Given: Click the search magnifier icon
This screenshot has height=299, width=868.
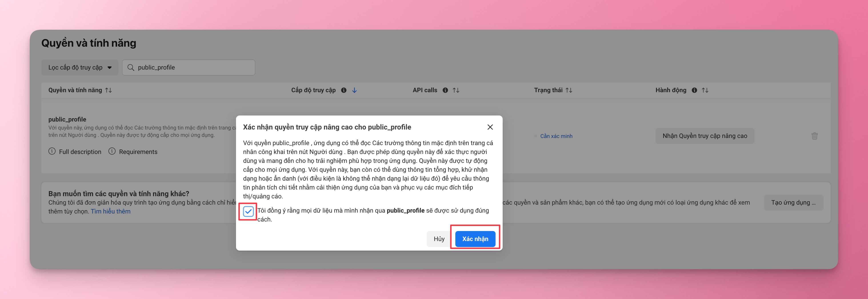Looking at the screenshot, I should [x=131, y=67].
